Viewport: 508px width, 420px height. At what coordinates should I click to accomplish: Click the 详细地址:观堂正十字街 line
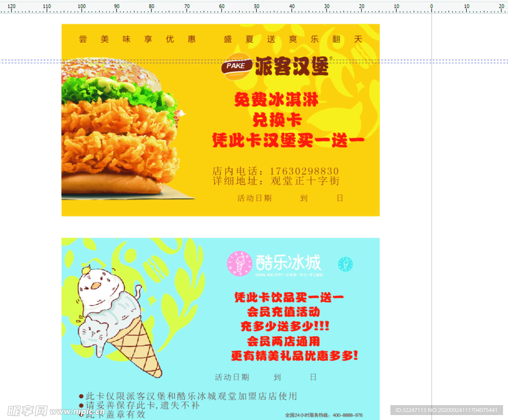pos(276,181)
